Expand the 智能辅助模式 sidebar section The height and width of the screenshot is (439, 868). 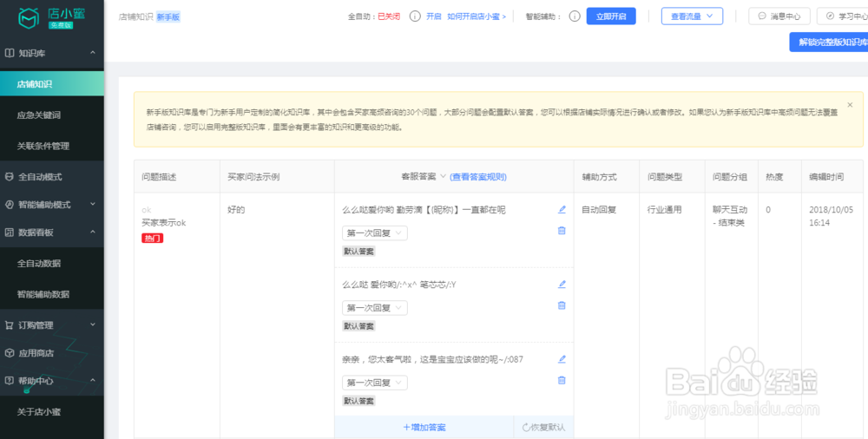93,204
